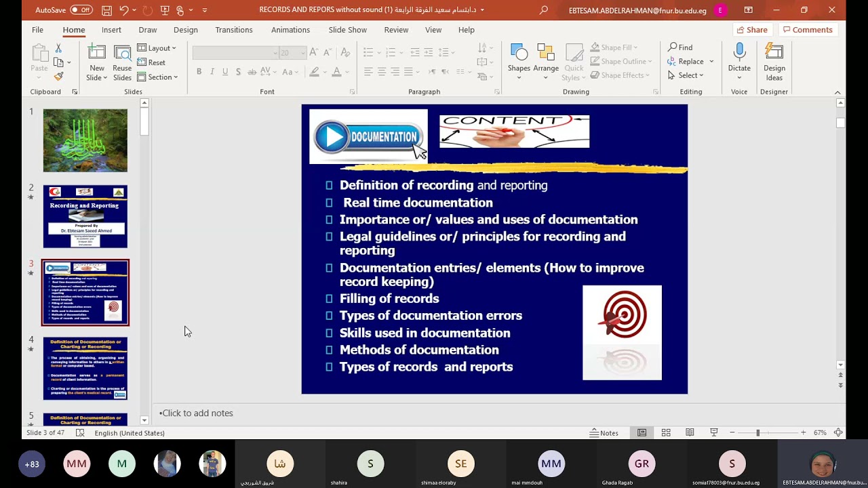Start Slide Show from status bar icon

(x=713, y=433)
